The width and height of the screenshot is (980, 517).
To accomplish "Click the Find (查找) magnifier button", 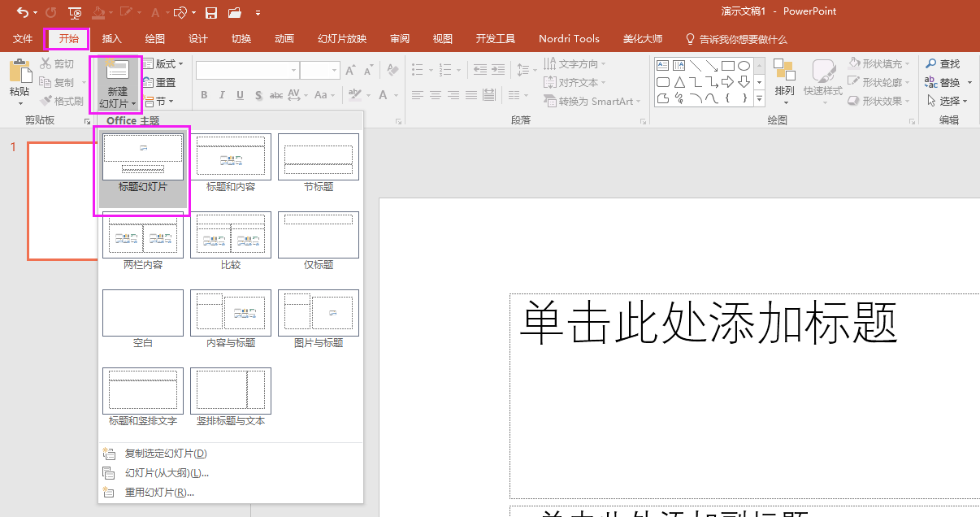I will 943,64.
